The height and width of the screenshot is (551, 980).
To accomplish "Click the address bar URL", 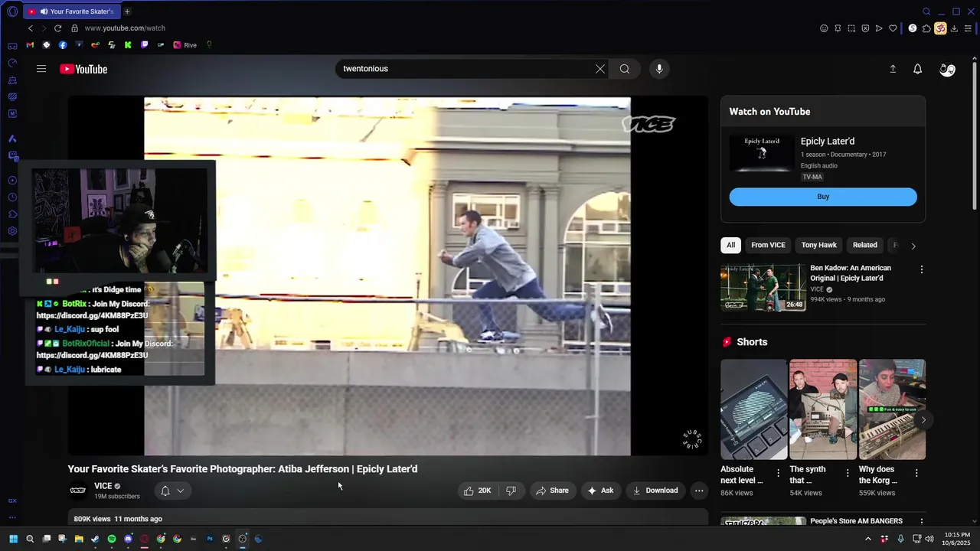I will tap(125, 28).
